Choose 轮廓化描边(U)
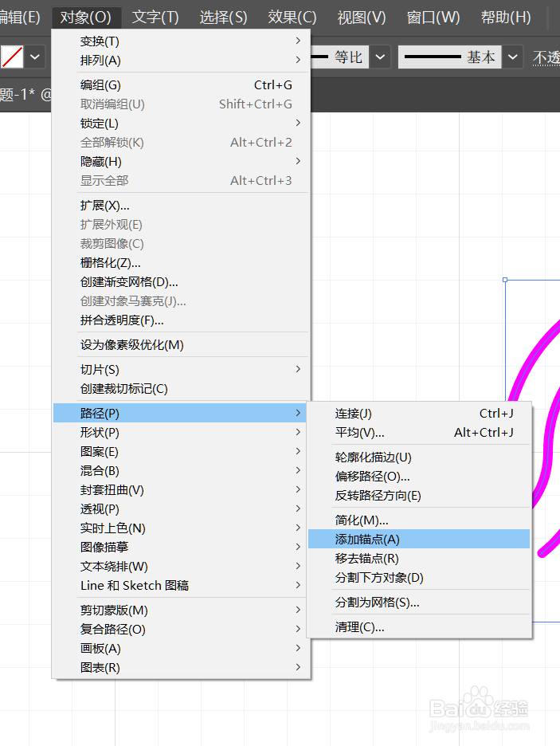 419,457
